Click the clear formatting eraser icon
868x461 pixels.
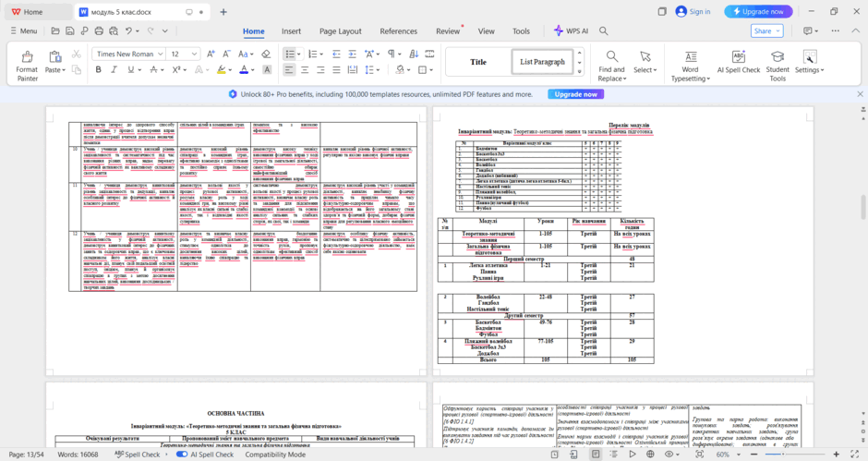(x=266, y=54)
